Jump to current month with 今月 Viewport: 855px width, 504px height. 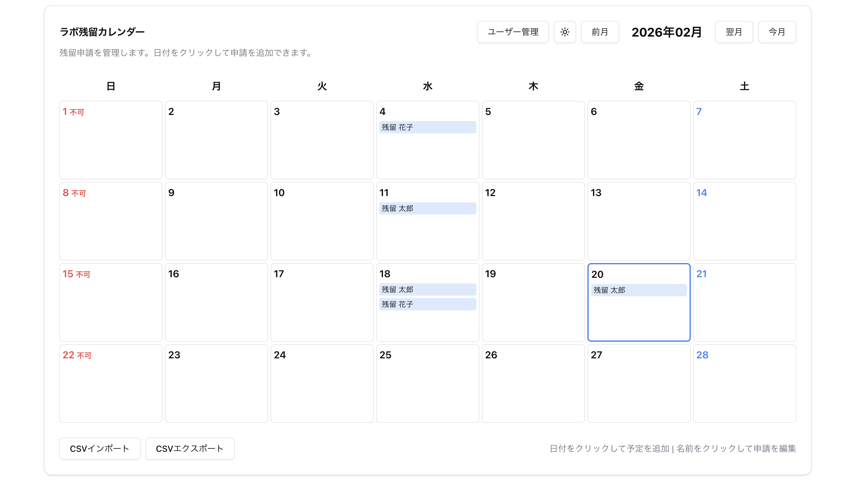click(777, 32)
